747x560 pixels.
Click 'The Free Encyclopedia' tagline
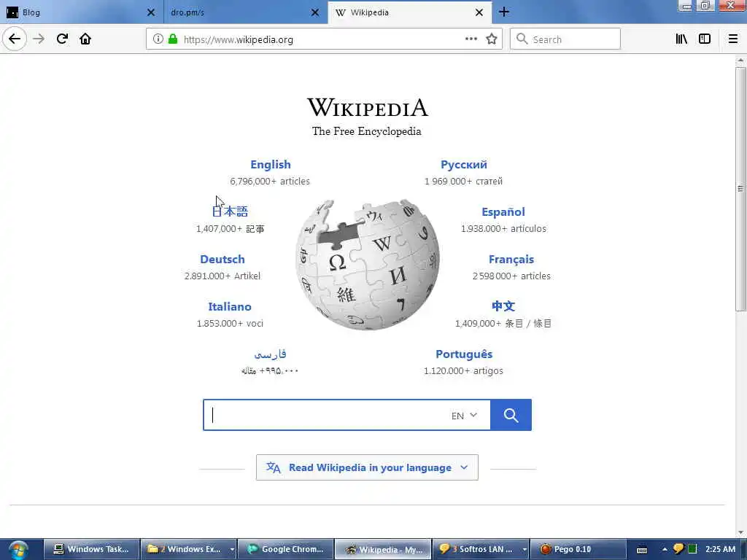(x=367, y=131)
